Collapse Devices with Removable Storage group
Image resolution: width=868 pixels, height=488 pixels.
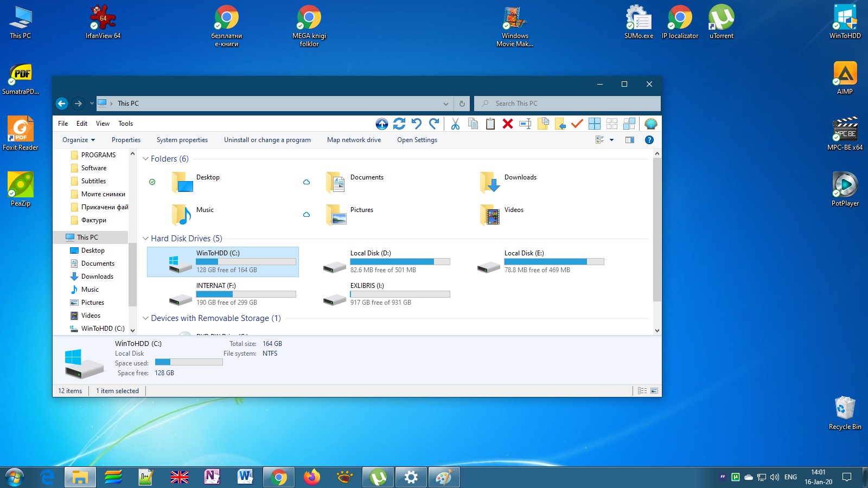145,318
